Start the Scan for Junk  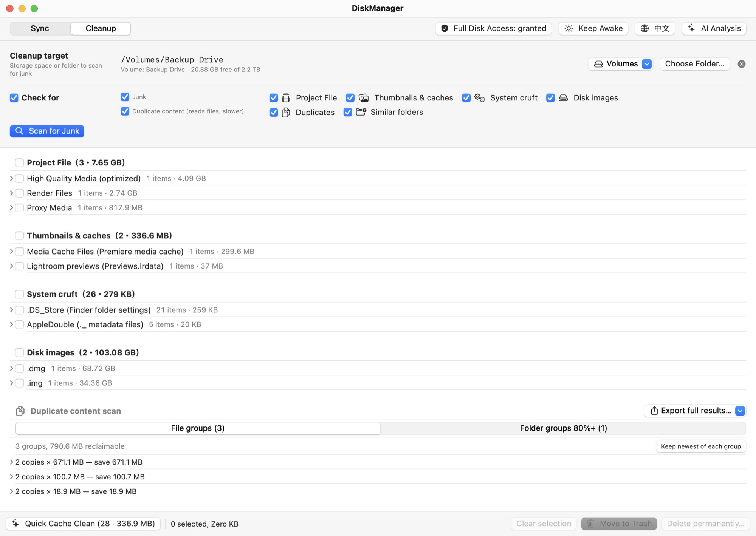pos(47,131)
